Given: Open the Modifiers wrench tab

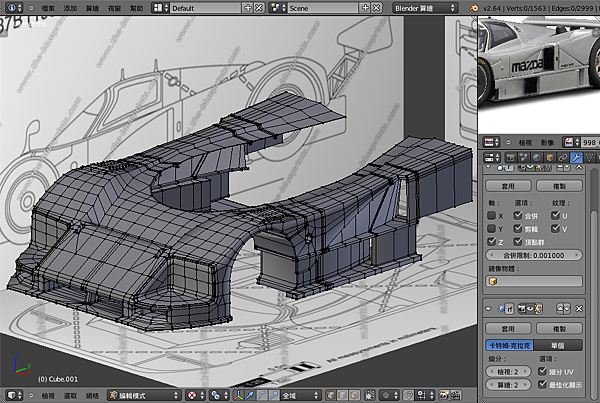Looking at the screenshot, I should pos(576,157).
